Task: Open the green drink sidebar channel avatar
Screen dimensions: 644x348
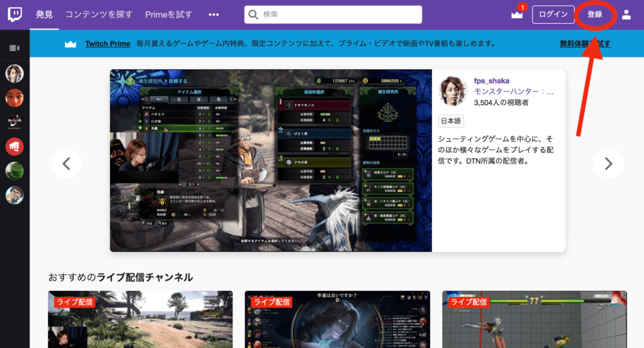Action: pos(14,171)
